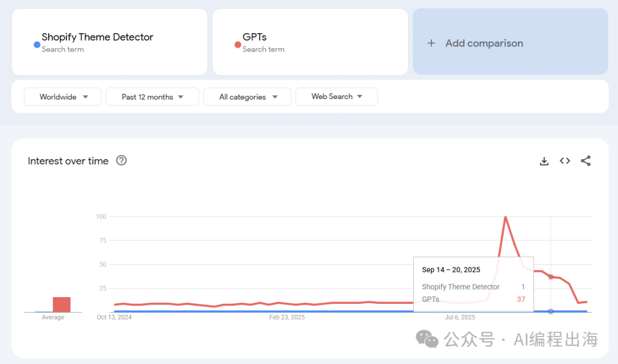Select the red GPTs data point marker
Screen dimensions: 618x364
(x=551, y=276)
